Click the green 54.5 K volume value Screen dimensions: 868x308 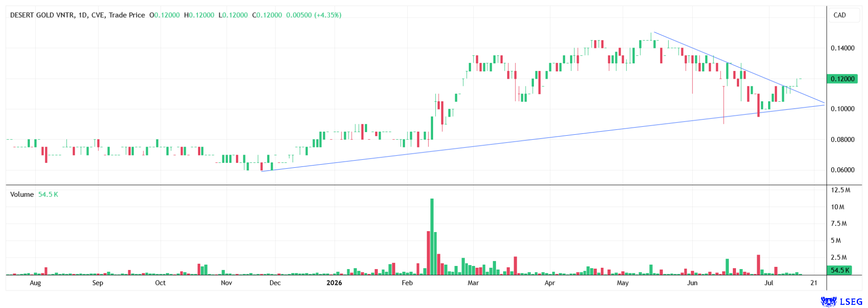(x=48, y=194)
